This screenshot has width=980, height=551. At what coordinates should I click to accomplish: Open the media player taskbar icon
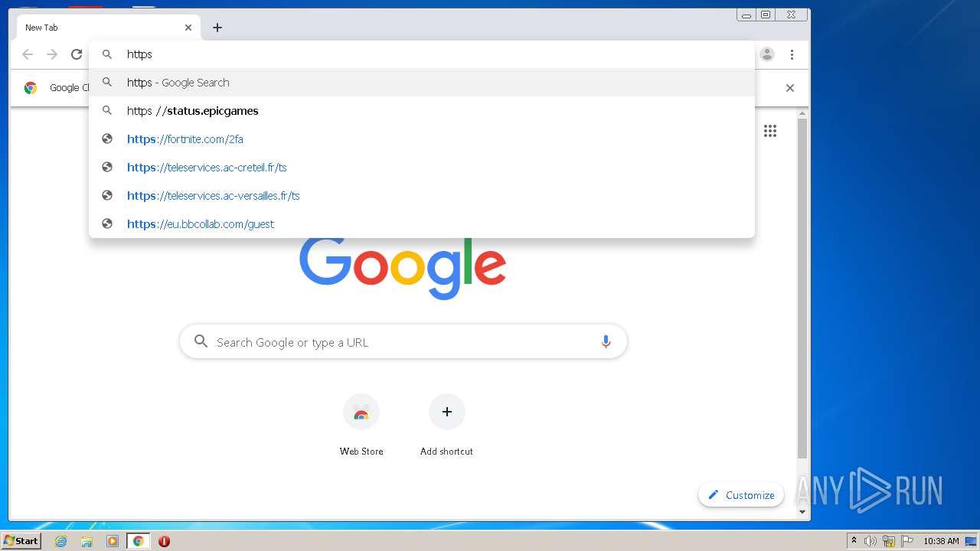coord(113,541)
